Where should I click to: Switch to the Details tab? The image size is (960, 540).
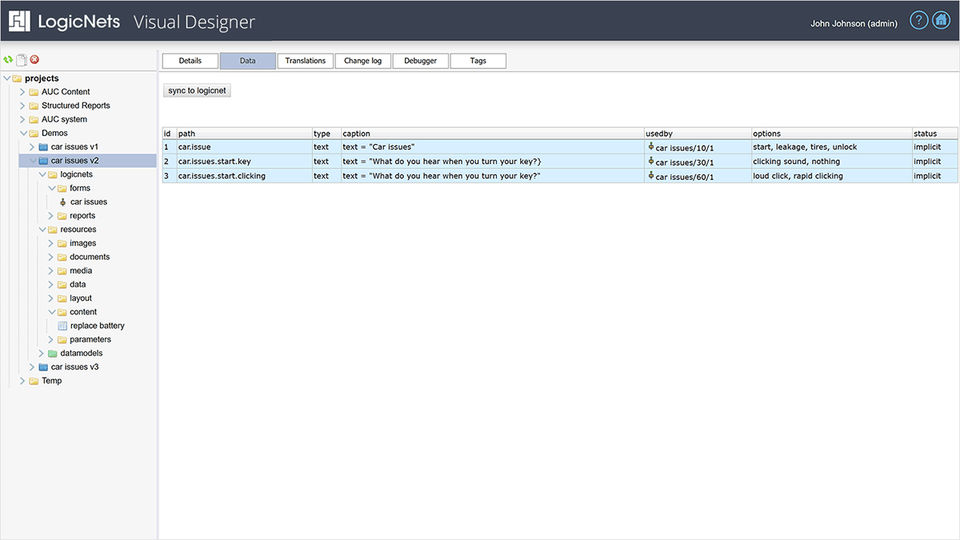[190, 61]
